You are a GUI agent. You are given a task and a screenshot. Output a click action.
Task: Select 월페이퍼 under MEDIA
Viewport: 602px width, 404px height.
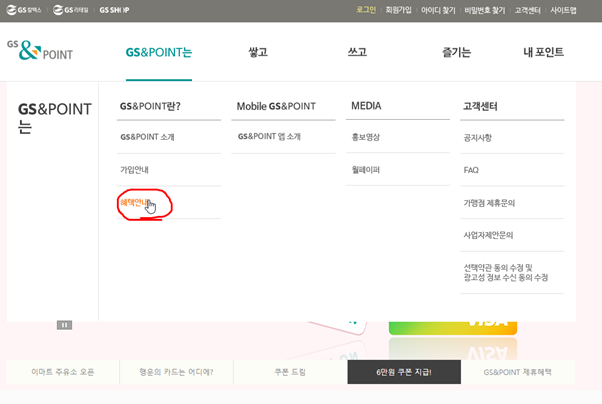click(366, 170)
